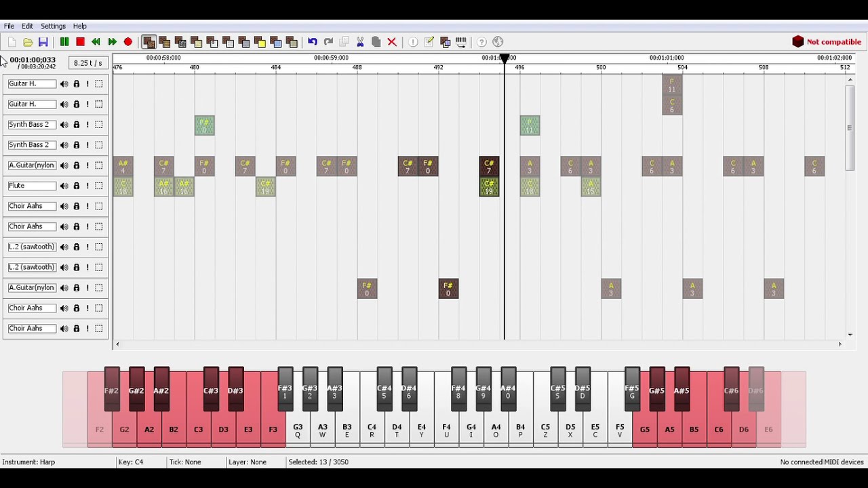Click the A 15 note block in the Flute row
The width and height of the screenshot is (868, 488).
(591, 187)
